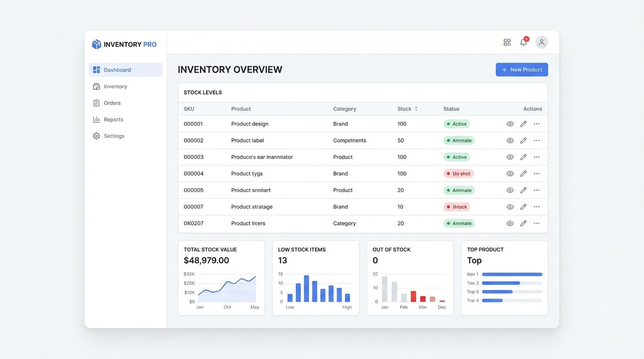Open Settings in the sidebar
The width and height of the screenshot is (644, 359).
point(114,136)
